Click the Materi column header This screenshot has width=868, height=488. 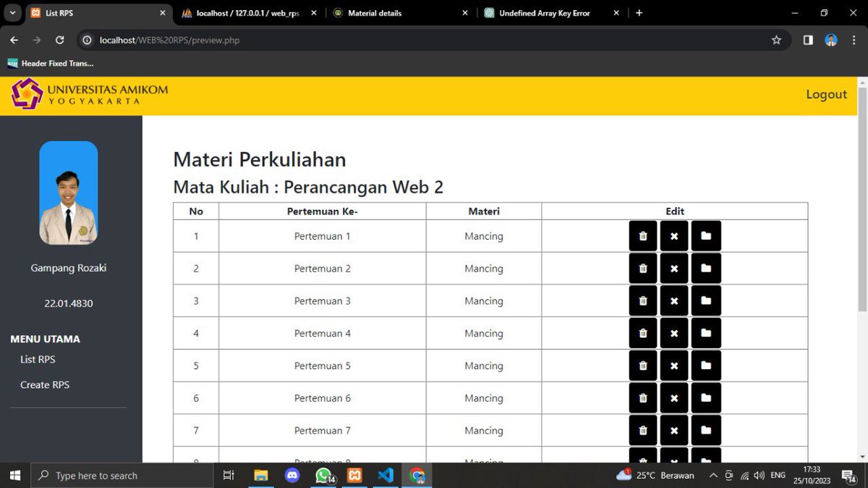[484, 211]
